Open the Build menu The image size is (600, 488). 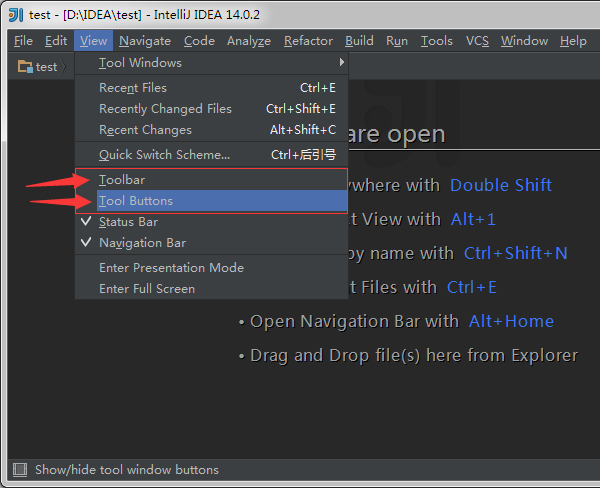pyautogui.click(x=359, y=41)
